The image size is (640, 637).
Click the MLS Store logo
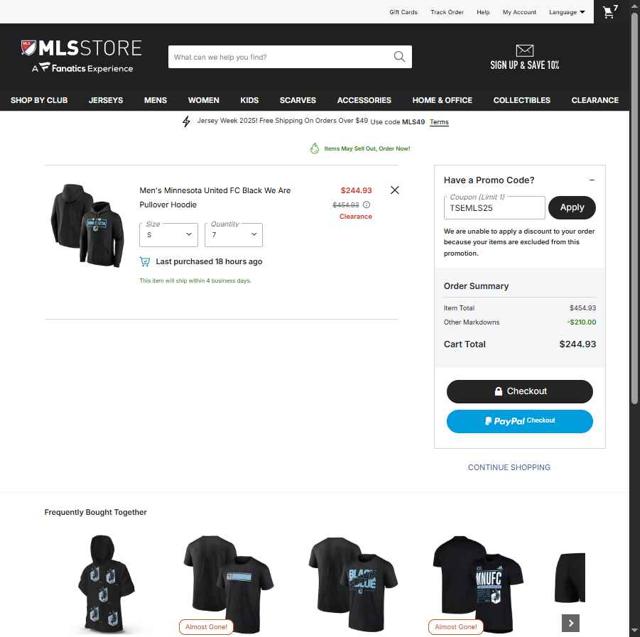coord(82,56)
